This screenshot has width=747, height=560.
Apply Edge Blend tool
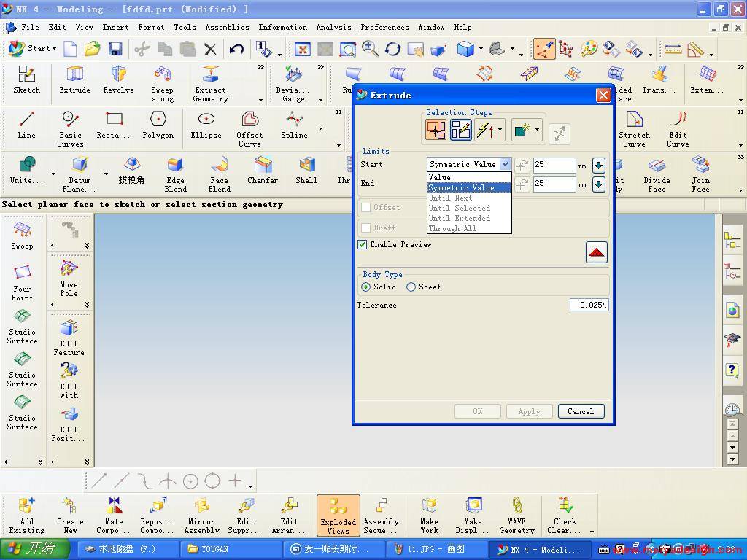[175, 175]
